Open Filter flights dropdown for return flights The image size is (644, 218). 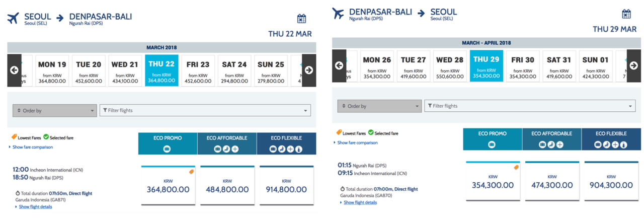click(530, 106)
